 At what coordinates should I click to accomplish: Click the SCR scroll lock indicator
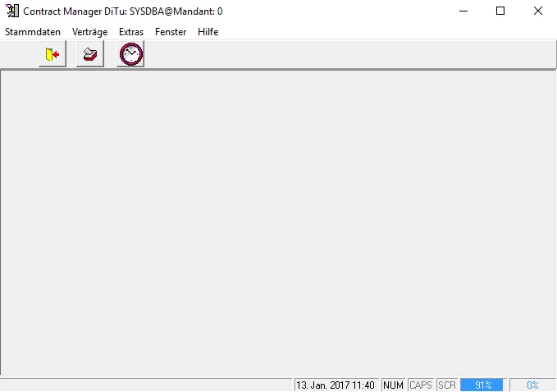click(x=447, y=385)
